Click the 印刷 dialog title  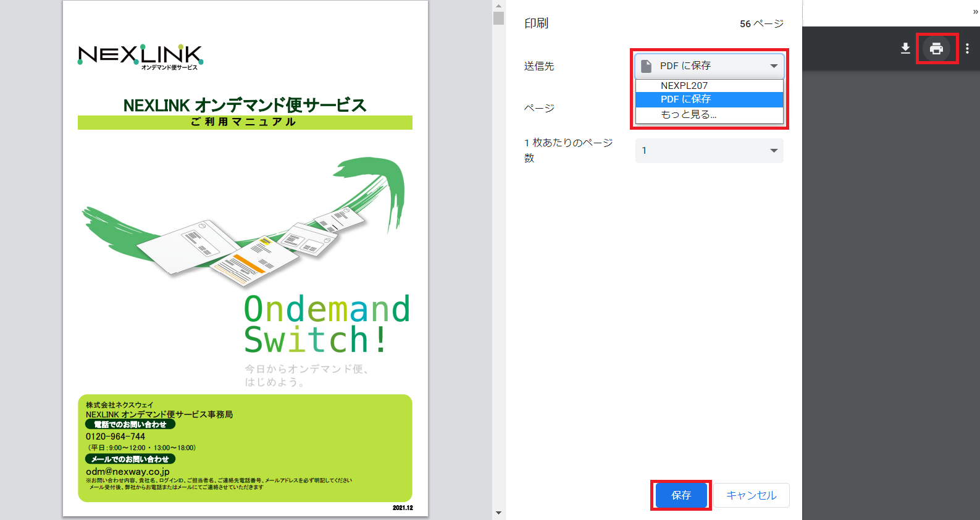pyautogui.click(x=536, y=23)
